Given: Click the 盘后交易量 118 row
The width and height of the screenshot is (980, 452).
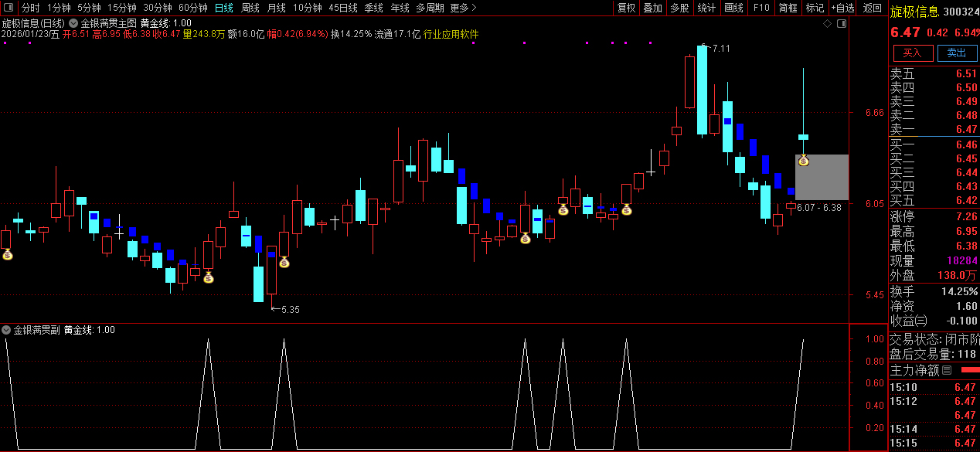Looking at the screenshot, I should (934, 354).
